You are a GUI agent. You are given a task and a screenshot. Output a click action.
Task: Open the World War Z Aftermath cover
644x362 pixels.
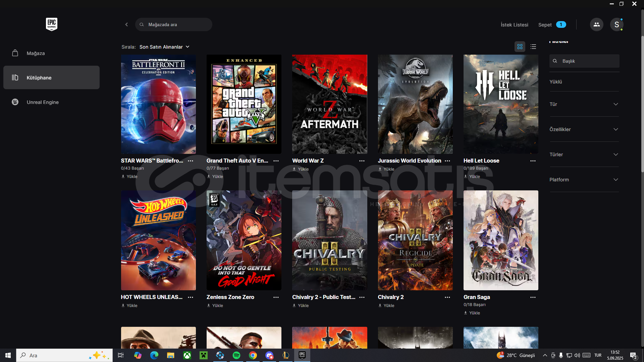tap(330, 104)
